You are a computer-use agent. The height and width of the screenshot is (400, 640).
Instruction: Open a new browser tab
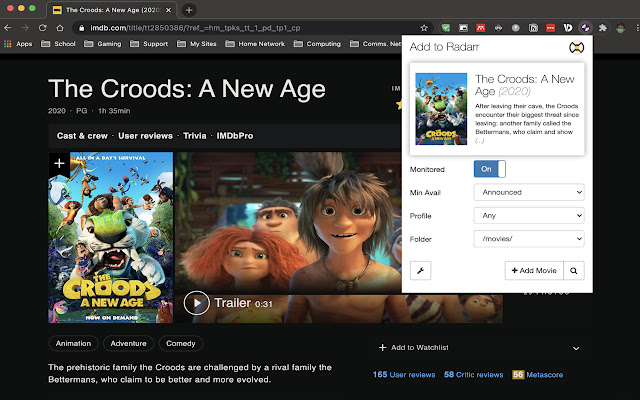click(189, 10)
